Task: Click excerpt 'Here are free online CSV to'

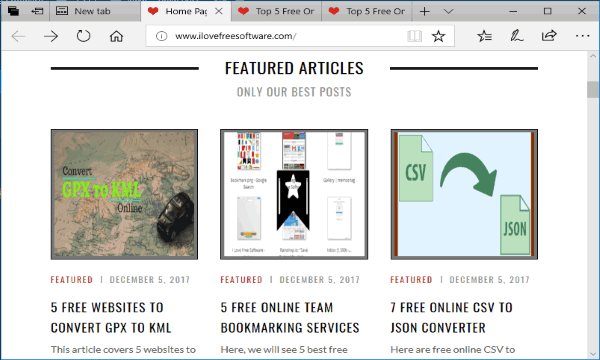Action: (x=453, y=350)
